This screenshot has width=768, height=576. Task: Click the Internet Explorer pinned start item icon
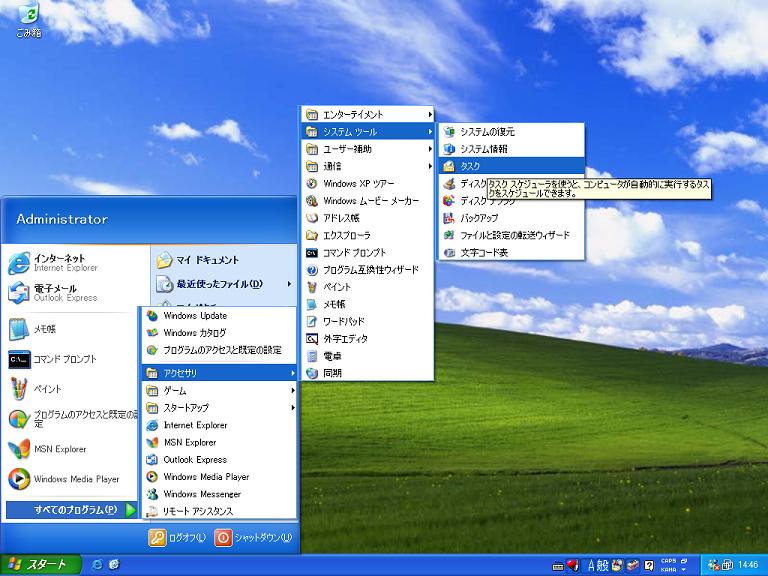coord(19,263)
